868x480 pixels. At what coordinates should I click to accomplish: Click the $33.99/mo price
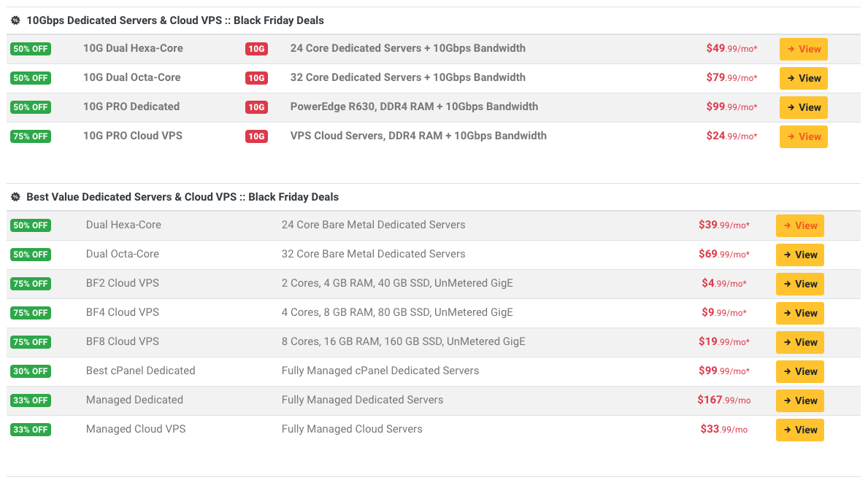724,429
